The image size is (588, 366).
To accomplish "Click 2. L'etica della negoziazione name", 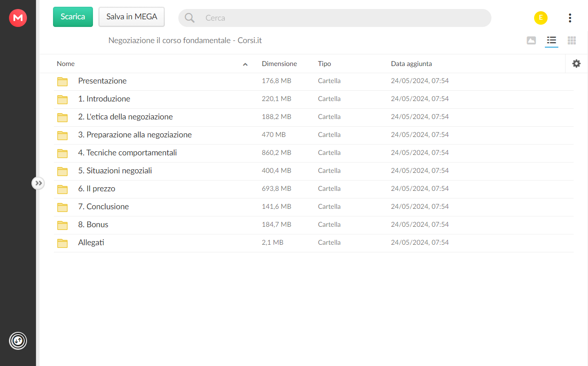I will (x=125, y=117).
